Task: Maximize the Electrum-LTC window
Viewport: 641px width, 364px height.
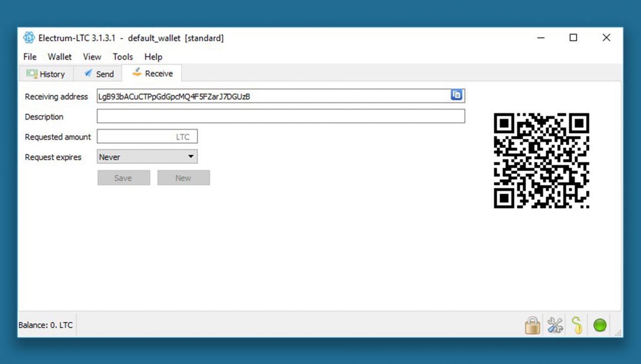Action: (573, 38)
